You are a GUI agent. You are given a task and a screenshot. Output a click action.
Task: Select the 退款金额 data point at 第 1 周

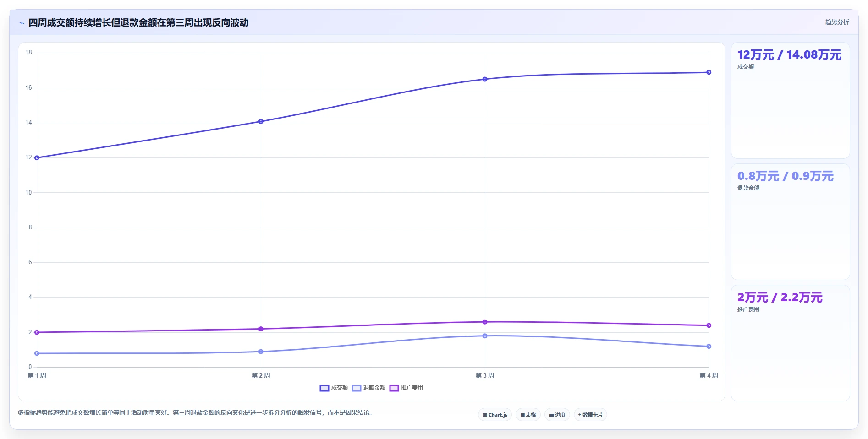[37, 353]
